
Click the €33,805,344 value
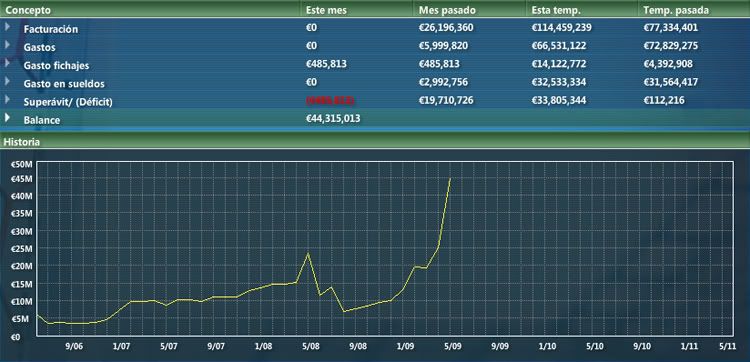[559, 100]
